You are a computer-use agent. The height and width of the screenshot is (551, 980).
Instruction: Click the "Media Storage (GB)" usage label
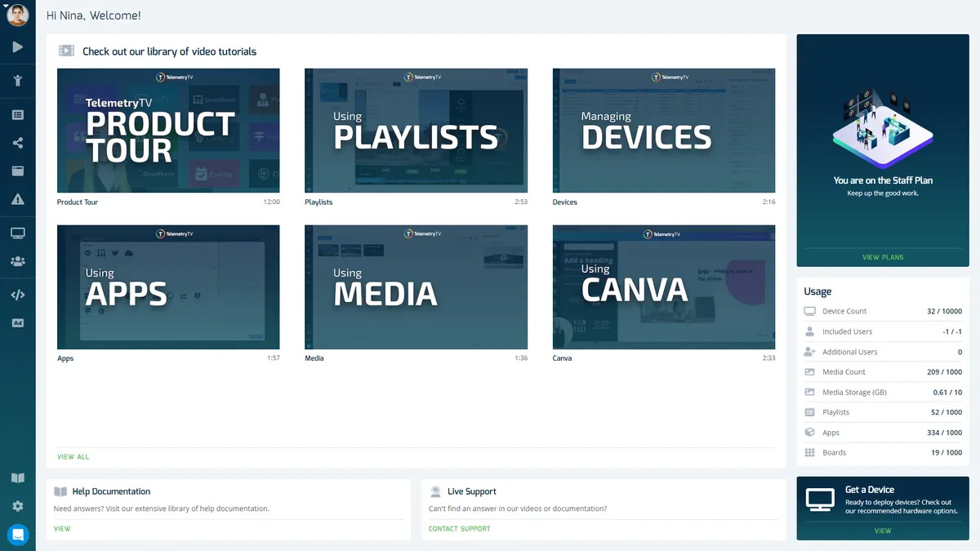854,393
